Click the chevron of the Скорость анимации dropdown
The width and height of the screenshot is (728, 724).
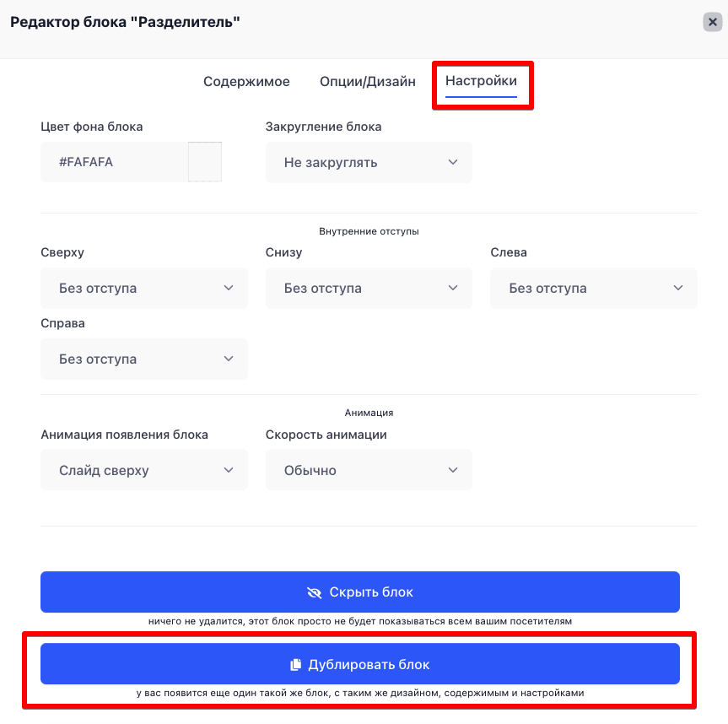point(453,470)
